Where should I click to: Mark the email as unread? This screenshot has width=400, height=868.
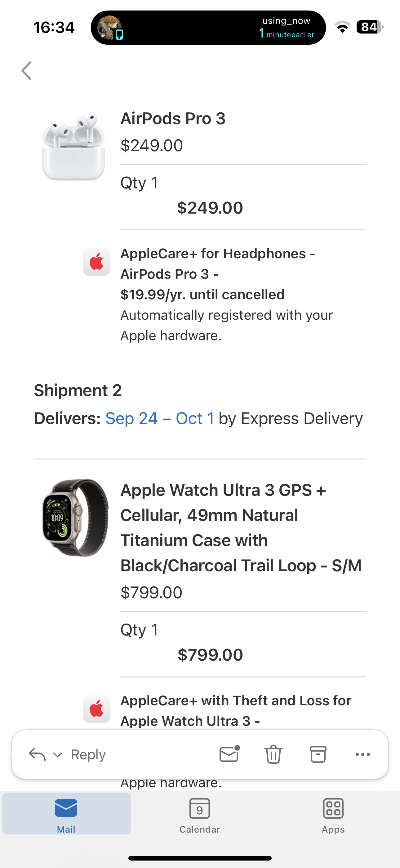point(229,754)
